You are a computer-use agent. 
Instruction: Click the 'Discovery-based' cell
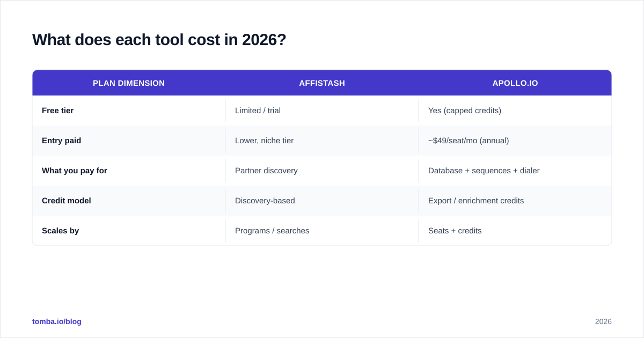[x=322, y=201]
